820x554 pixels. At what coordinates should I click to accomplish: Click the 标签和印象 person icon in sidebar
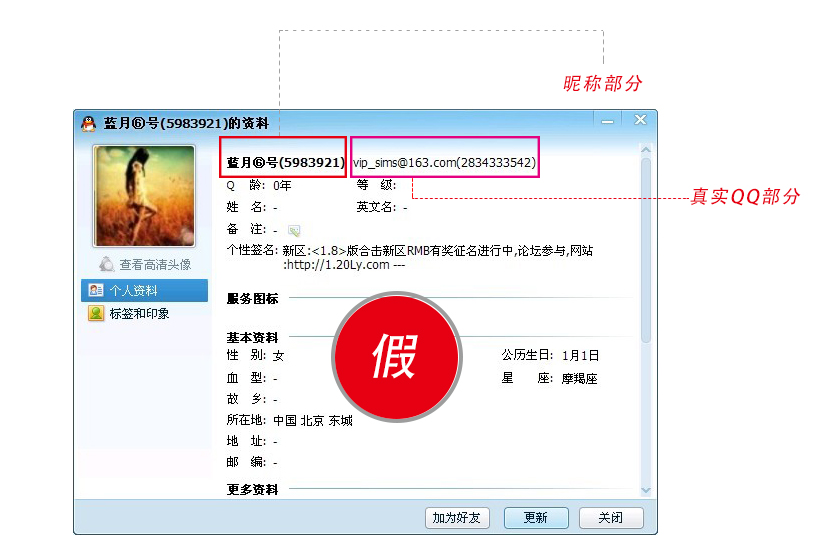pyautogui.click(x=96, y=313)
